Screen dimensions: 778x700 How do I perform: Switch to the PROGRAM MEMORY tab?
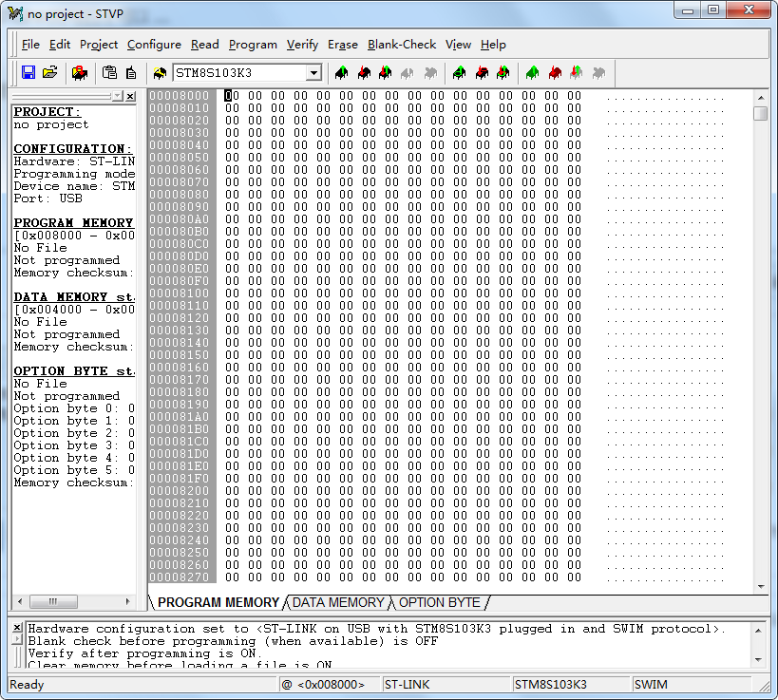pyautogui.click(x=218, y=602)
